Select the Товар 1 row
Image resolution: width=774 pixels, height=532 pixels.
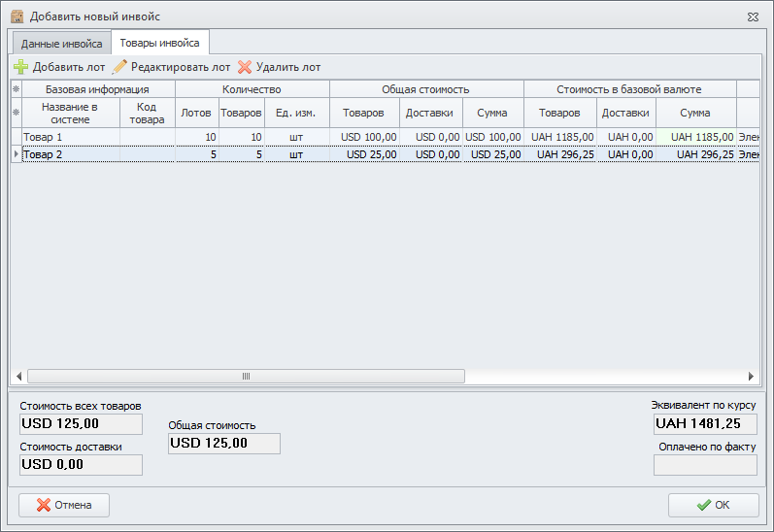68,138
